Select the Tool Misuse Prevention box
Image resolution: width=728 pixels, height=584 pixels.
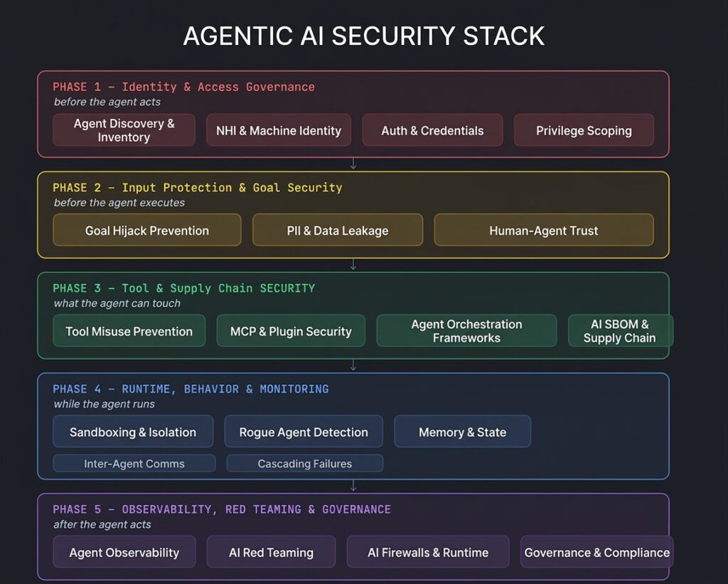(129, 331)
